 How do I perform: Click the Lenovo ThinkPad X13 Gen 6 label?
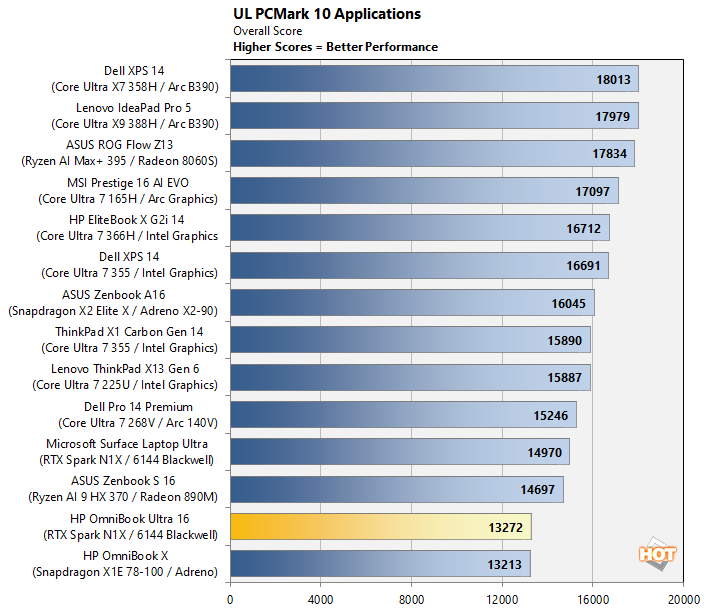[x=125, y=377]
